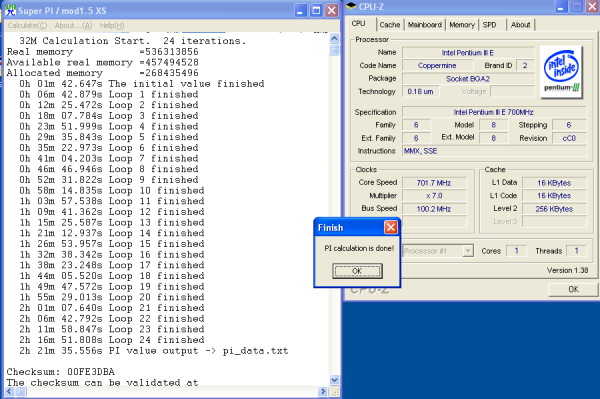This screenshot has height=399, width=600.
Task: Click Super PI horizontal scrollbar left arrow
Action: [x=9, y=391]
